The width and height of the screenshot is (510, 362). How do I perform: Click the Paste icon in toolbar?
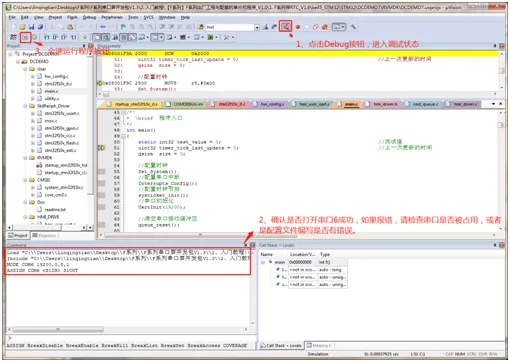[70, 27]
